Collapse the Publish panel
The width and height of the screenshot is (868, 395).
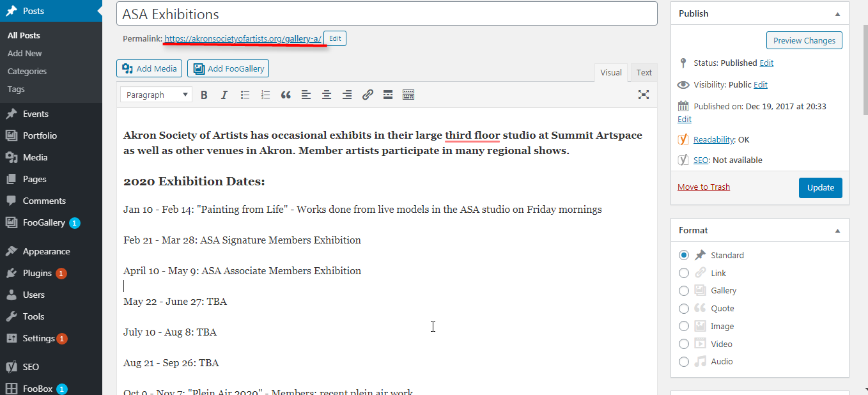click(837, 13)
